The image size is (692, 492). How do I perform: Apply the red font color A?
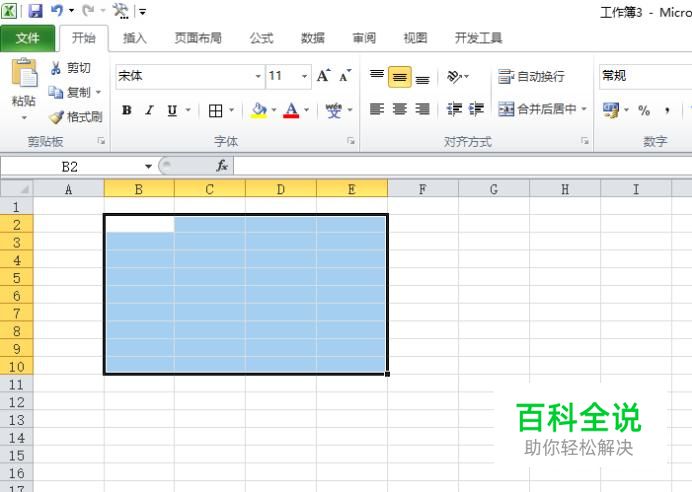[291, 110]
